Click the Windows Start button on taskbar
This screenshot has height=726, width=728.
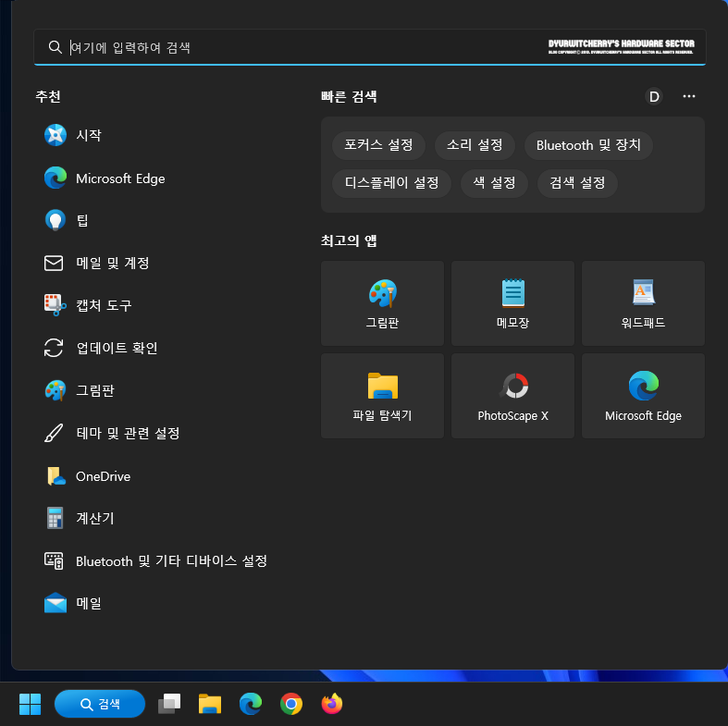(30, 704)
